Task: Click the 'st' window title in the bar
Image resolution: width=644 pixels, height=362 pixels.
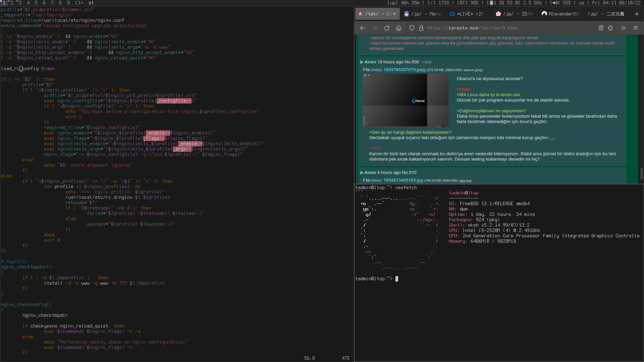Action: tap(91, 3)
